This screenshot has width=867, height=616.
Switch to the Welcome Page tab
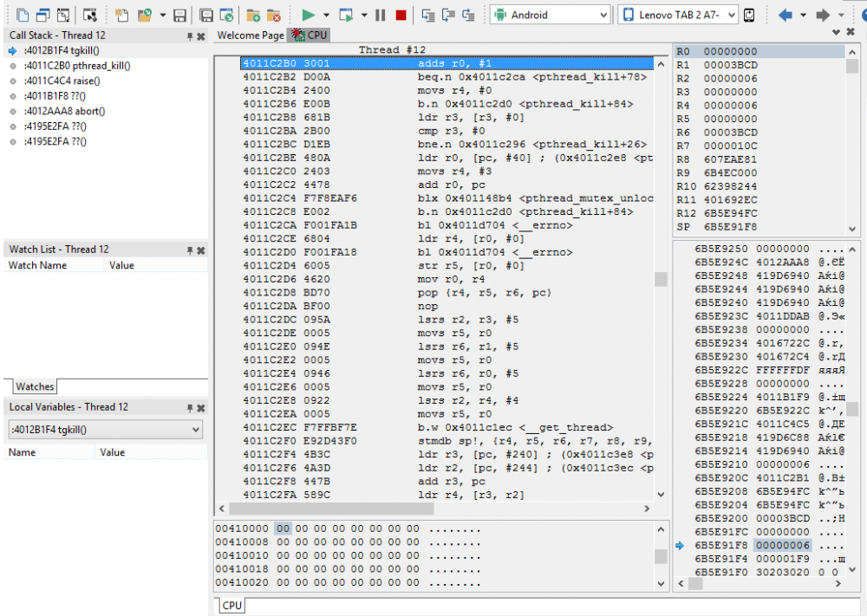251,36
